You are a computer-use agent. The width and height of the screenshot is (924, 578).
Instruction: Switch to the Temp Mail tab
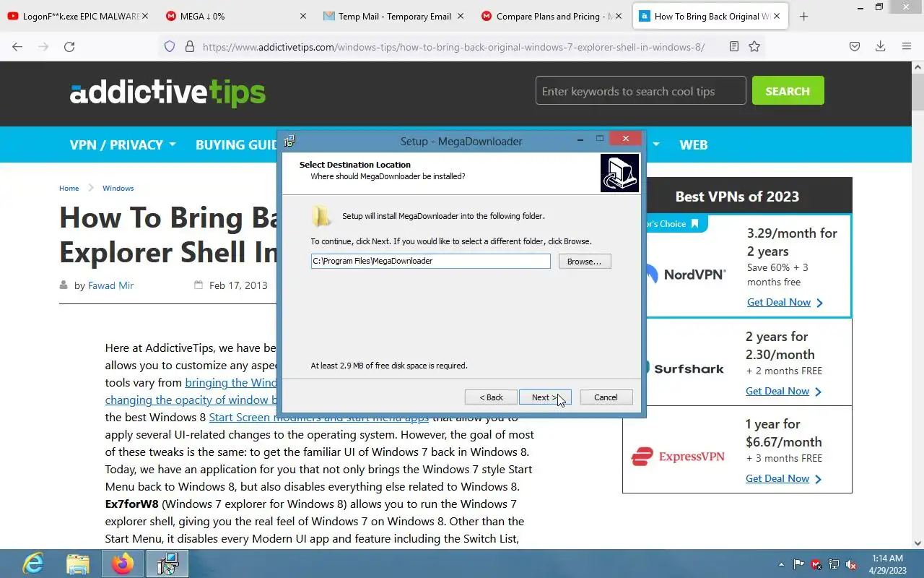pos(387,16)
